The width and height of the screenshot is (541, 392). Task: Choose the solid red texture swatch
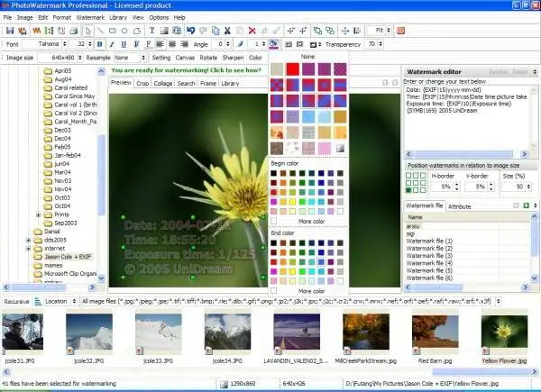pos(292,69)
